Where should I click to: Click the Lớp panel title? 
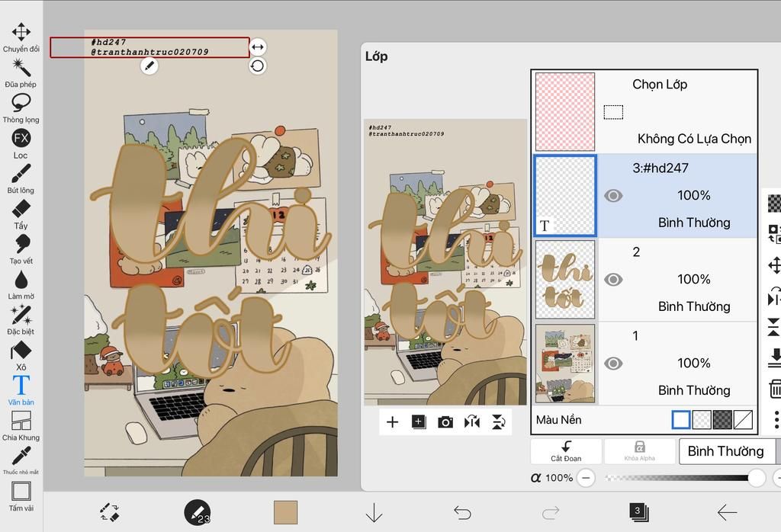click(377, 56)
